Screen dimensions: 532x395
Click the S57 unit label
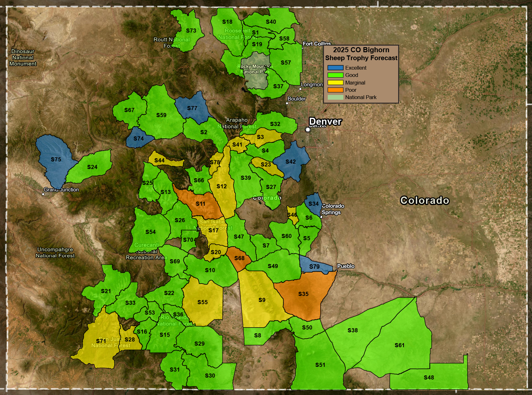pyautogui.click(x=285, y=63)
